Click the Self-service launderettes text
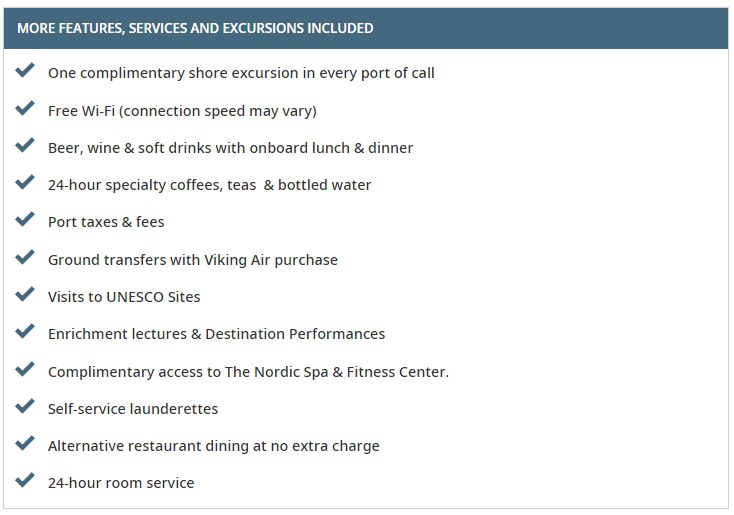 (x=133, y=409)
